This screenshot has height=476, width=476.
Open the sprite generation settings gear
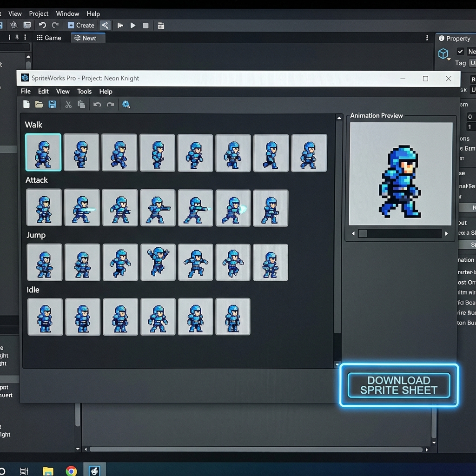point(126,104)
